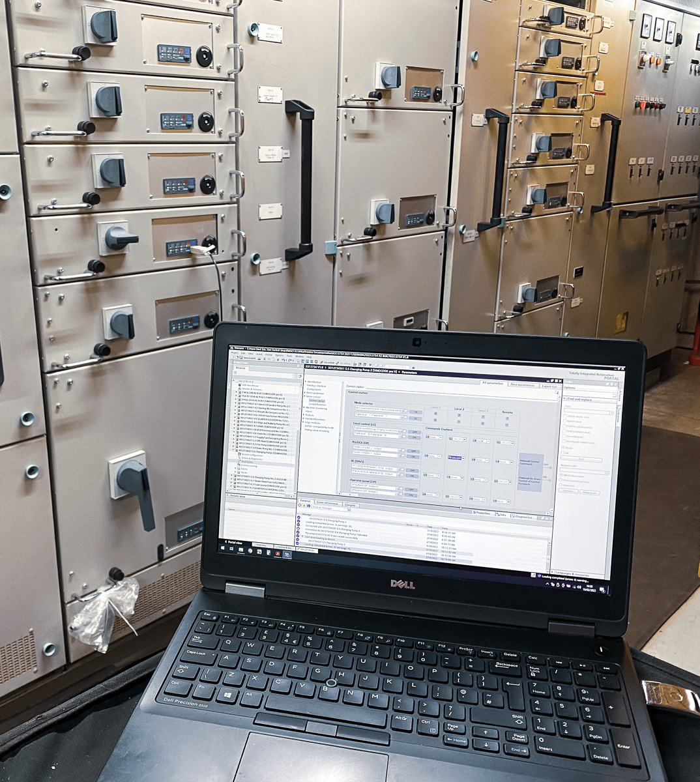
Task: Expand the Motor protection node
Action: (x=305, y=393)
